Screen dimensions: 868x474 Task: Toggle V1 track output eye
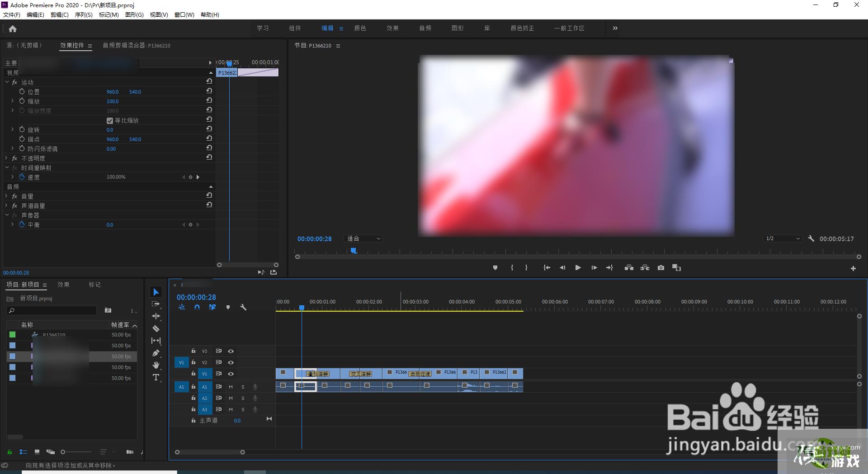pyautogui.click(x=231, y=374)
